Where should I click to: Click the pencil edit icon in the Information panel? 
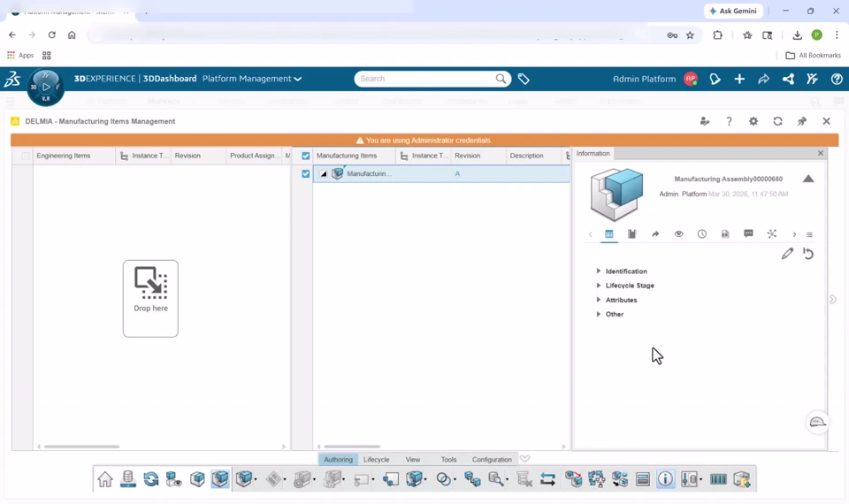[x=787, y=254]
